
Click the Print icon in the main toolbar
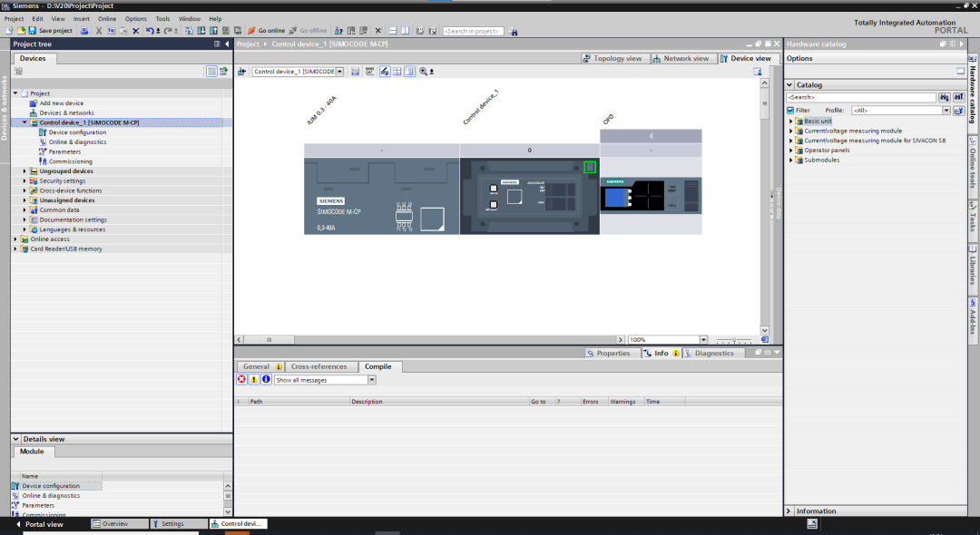point(84,31)
